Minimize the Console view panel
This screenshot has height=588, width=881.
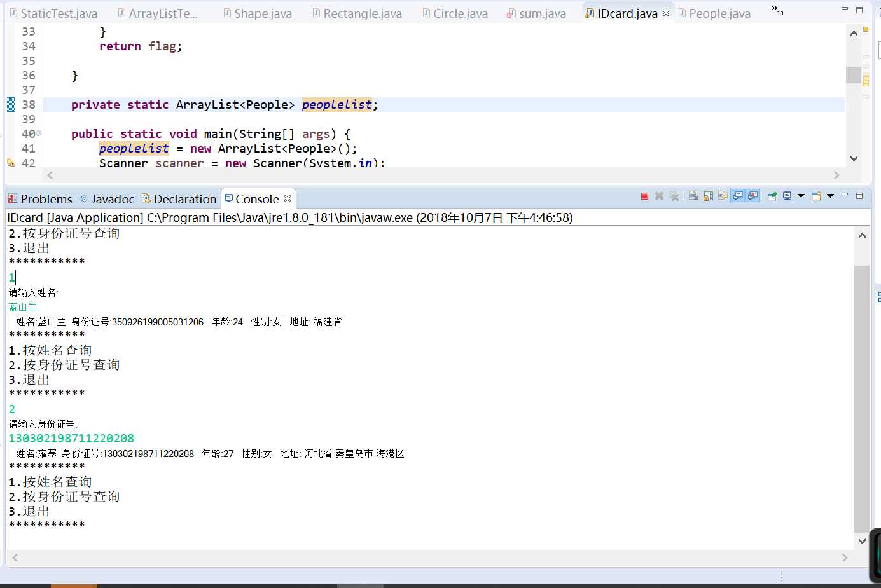coord(845,195)
